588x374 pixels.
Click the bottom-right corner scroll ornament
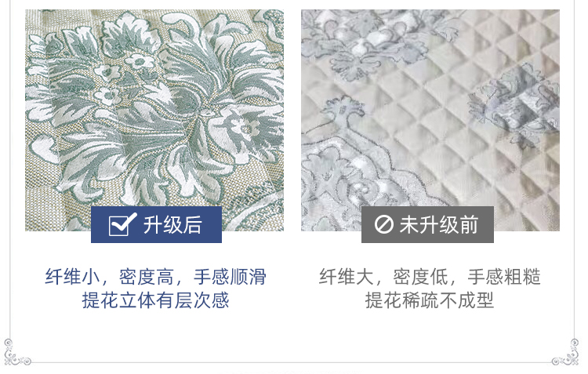coord(565,352)
